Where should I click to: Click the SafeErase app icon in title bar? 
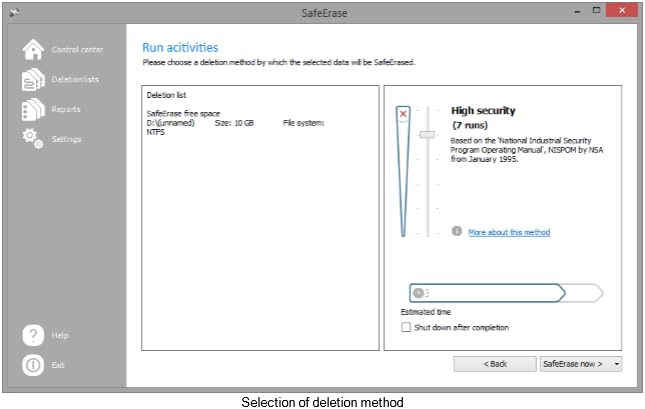click(14, 13)
